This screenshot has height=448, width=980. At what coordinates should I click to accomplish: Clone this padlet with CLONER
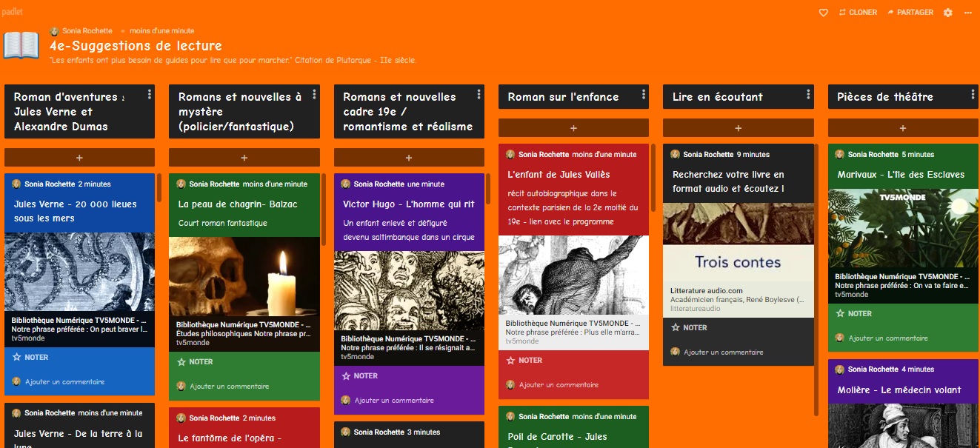pyautogui.click(x=858, y=13)
